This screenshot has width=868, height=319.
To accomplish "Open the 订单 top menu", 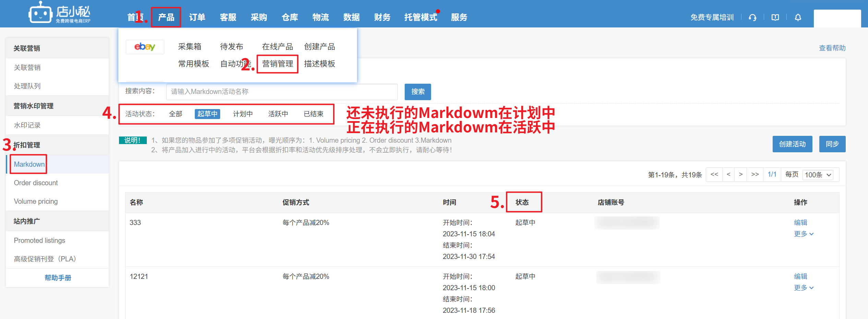I will [x=197, y=17].
